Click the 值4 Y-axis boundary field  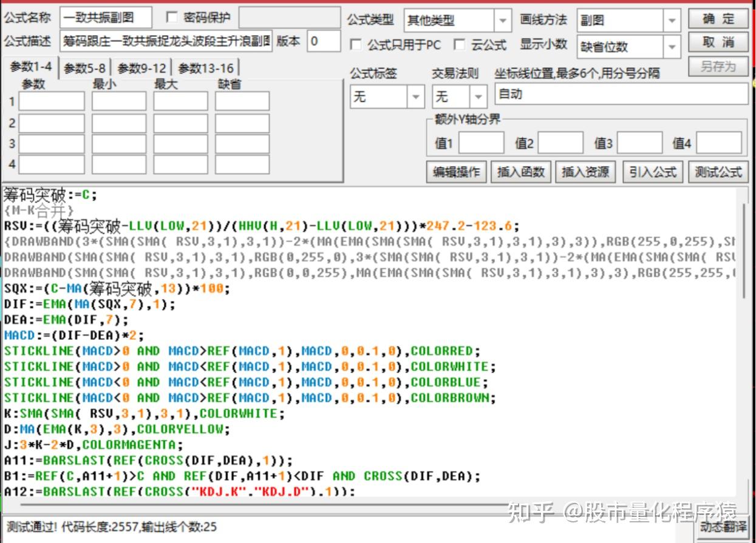pyautogui.click(x=719, y=144)
